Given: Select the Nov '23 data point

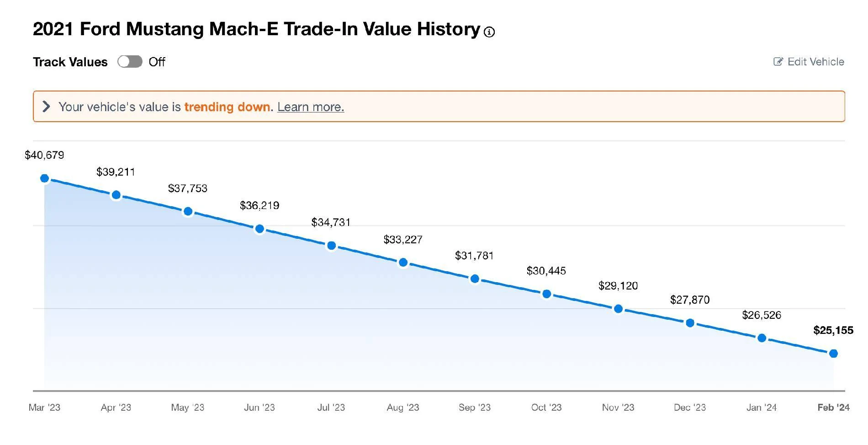Looking at the screenshot, I should 618,309.
